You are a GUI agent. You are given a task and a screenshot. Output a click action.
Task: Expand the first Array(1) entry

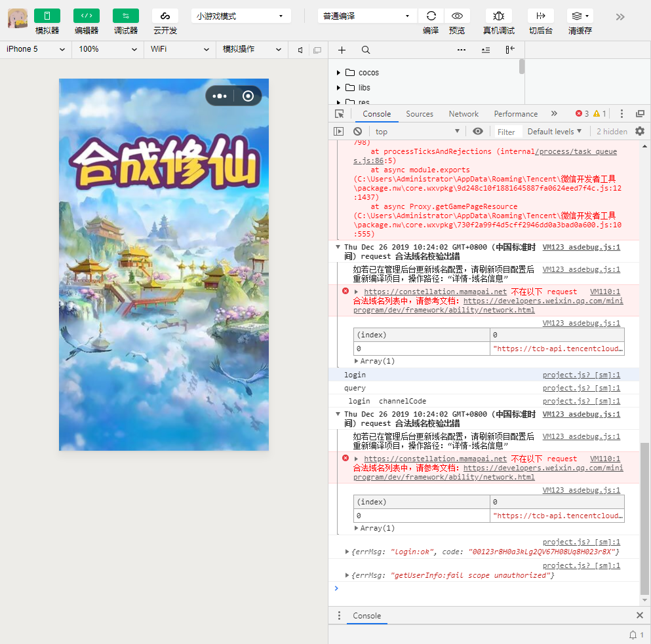(x=356, y=361)
